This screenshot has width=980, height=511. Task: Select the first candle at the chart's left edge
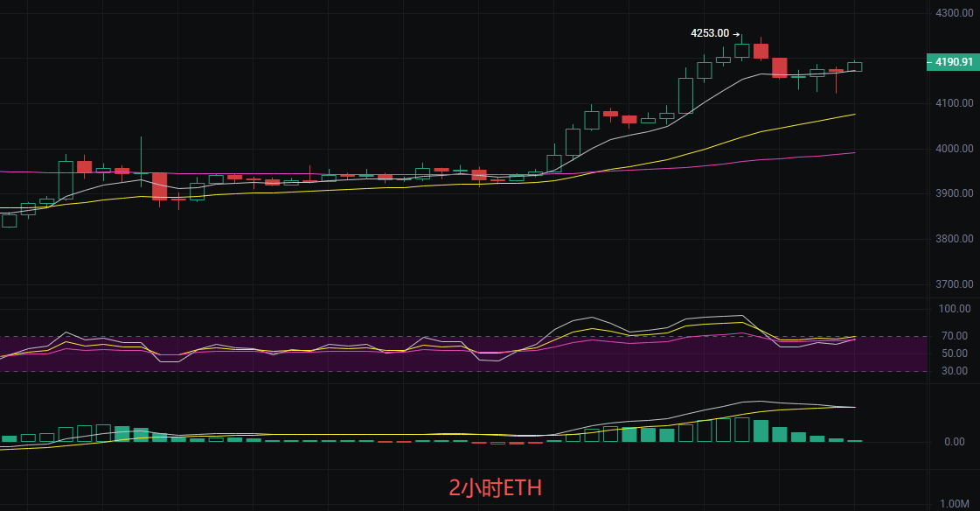9,220
